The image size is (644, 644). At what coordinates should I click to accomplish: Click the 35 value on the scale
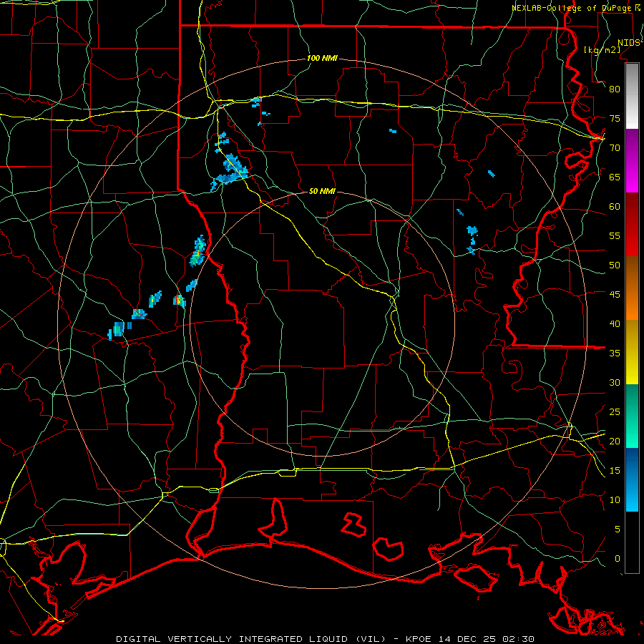pos(615,353)
